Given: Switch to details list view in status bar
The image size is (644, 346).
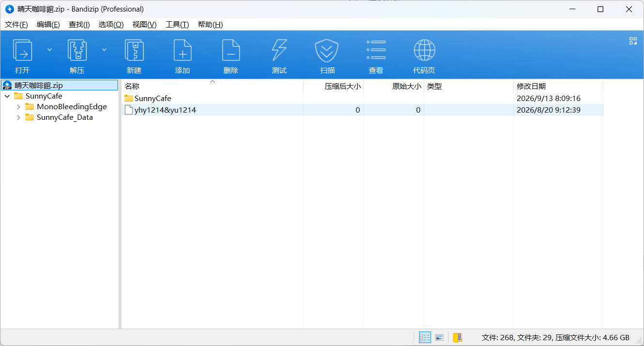Looking at the screenshot, I should pyautogui.click(x=425, y=337).
